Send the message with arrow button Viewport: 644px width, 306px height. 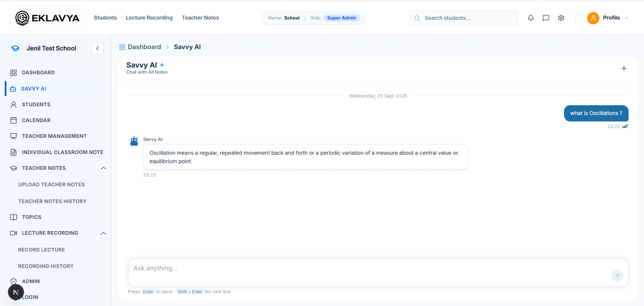click(x=617, y=276)
